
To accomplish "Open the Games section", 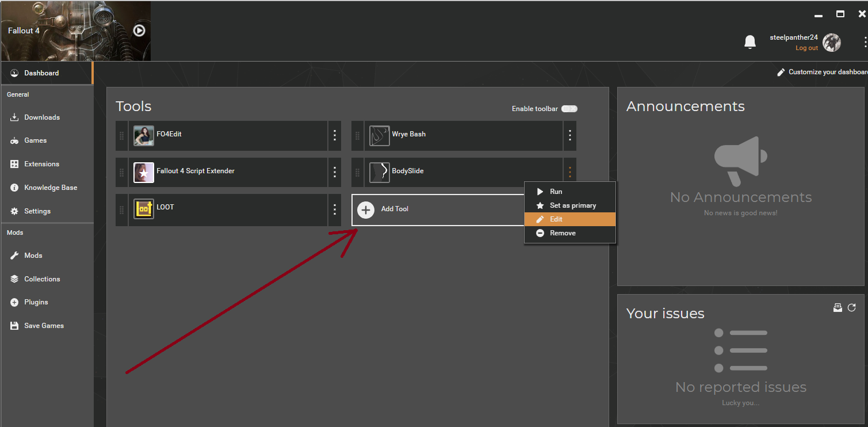I will 47,140.
